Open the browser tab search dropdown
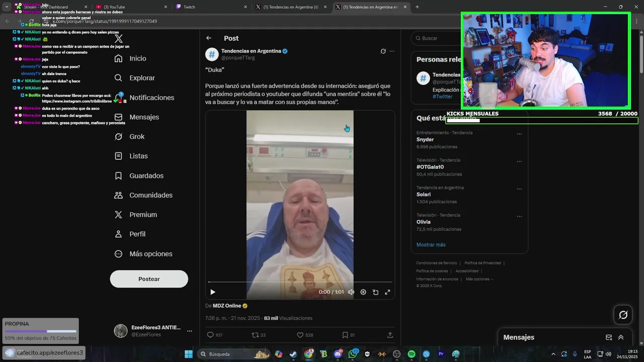Screen dimensions: 644x362 (x=7, y=7)
